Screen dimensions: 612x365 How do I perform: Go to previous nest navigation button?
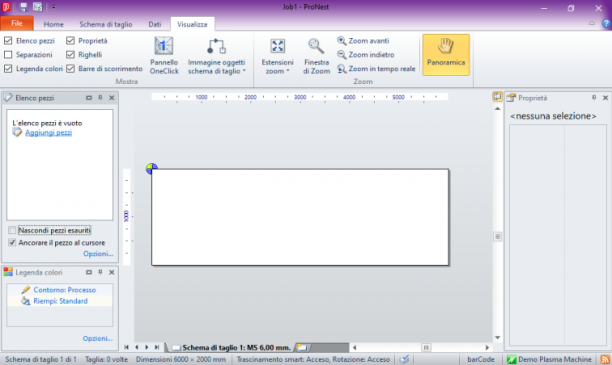[x=137, y=347]
